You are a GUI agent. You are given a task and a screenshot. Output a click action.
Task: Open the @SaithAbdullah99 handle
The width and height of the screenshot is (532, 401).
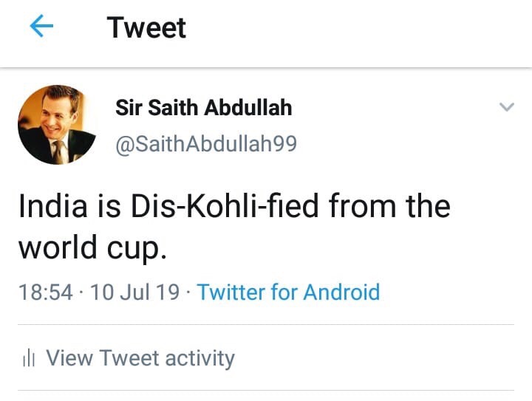click(206, 143)
